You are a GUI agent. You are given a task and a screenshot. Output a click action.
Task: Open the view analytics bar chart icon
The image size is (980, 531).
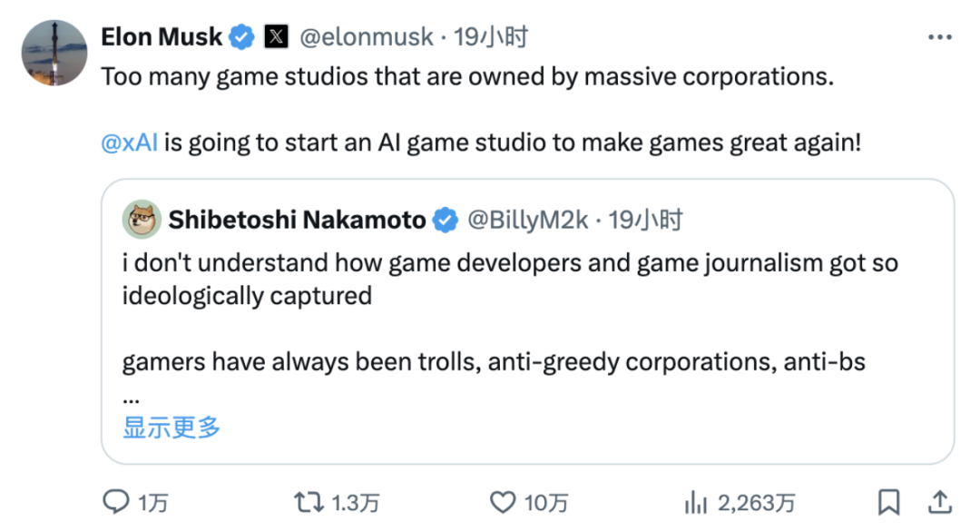(x=696, y=501)
